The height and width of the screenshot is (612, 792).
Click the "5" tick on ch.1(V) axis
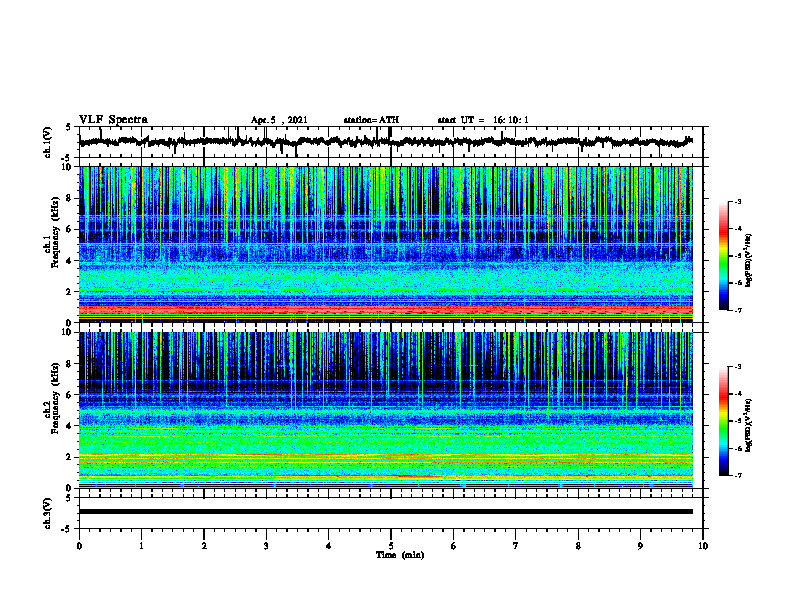tap(69, 127)
